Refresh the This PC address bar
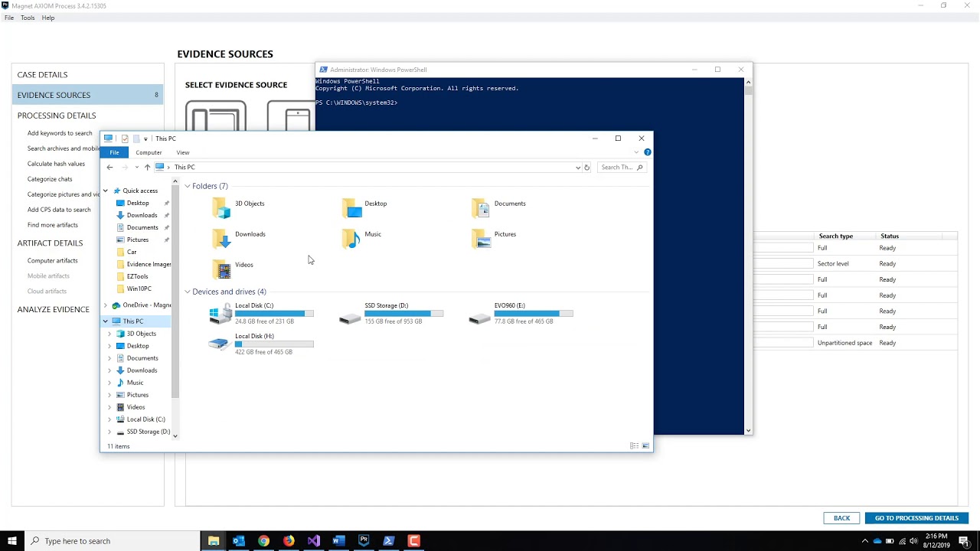The image size is (980, 551). click(x=587, y=167)
